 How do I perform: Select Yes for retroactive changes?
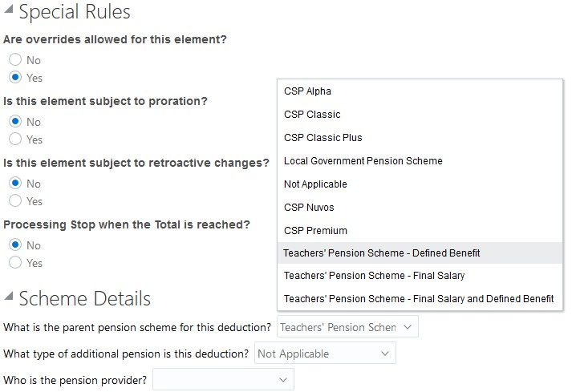pyautogui.click(x=15, y=201)
